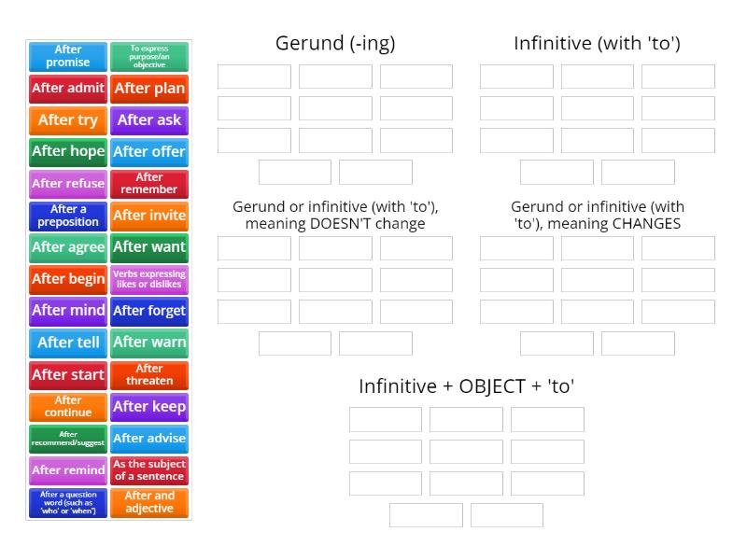Click the 'Verbs expressing likes or dislikes' tile
Viewport: 747px width, 560px height.
point(149,279)
